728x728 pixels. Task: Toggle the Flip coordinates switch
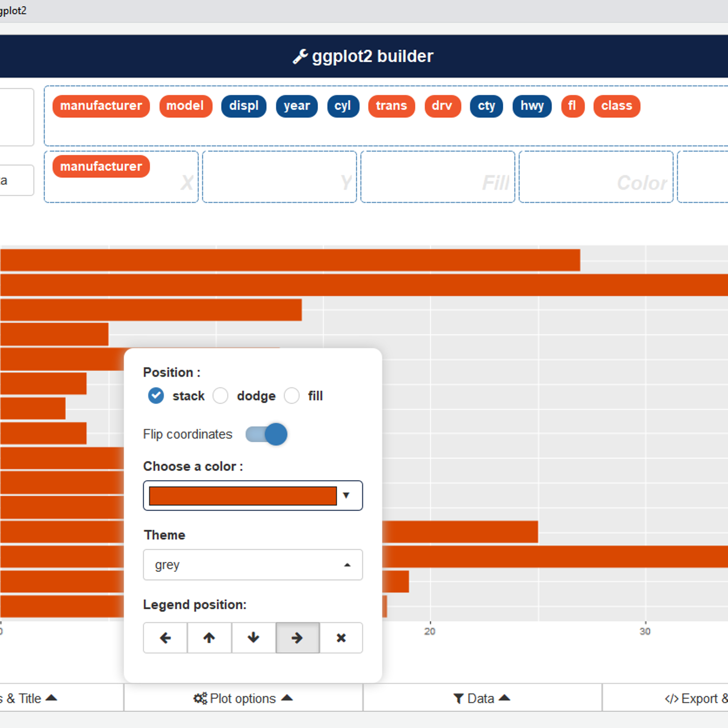coord(267,434)
